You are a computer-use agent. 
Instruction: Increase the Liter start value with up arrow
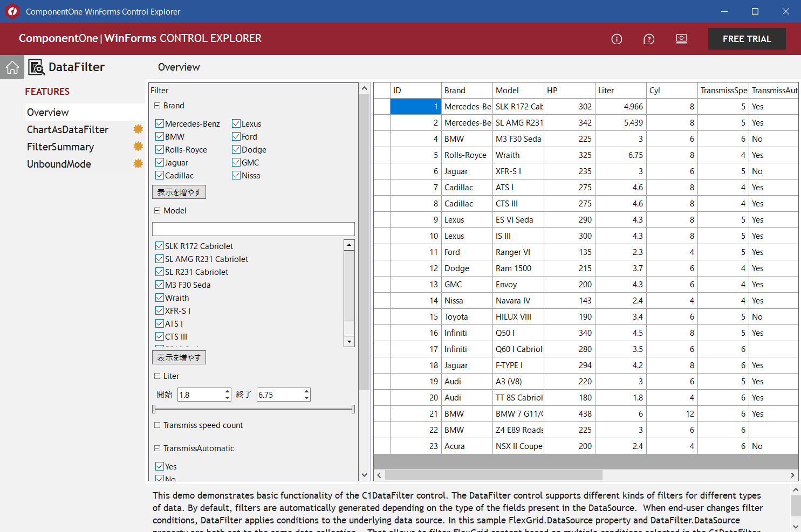[227, 391]
